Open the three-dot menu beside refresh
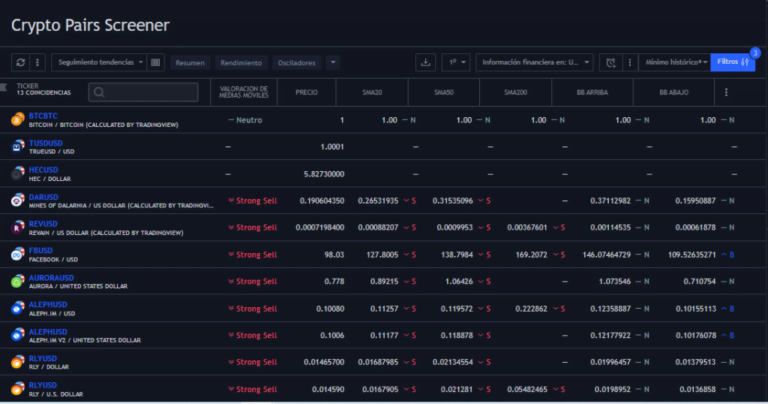 coord(37,62)
